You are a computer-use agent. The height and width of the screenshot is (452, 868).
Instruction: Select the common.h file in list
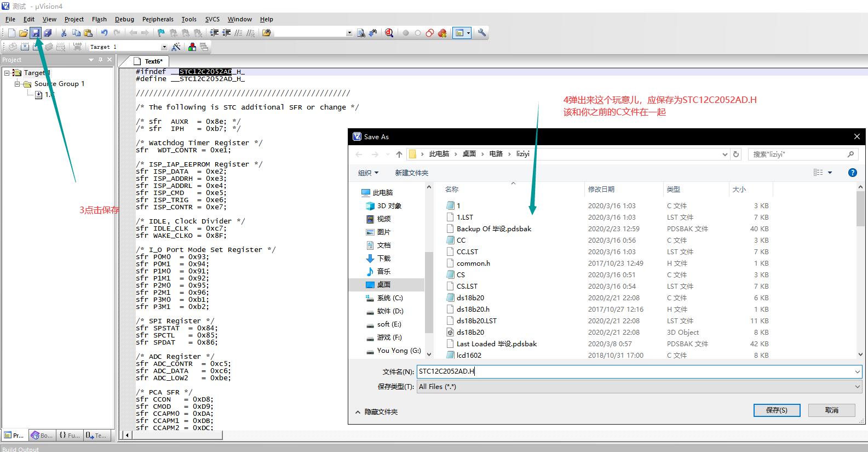point(473,264)
